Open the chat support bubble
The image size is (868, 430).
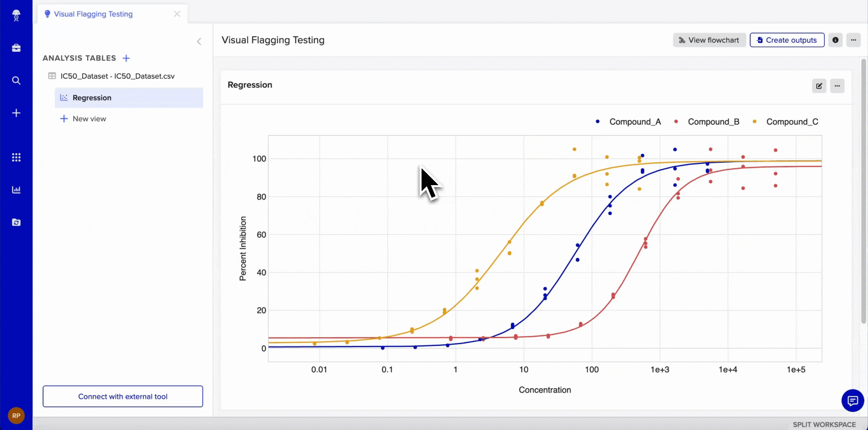852,401
